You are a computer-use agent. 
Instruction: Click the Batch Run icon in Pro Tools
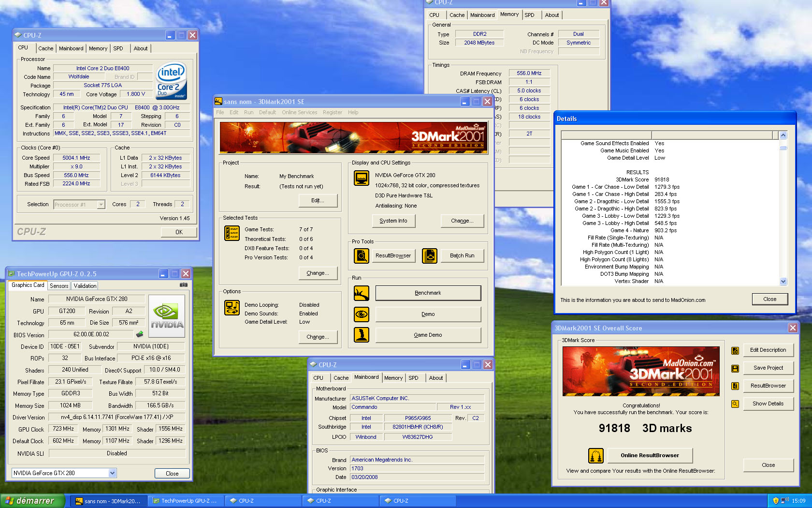(430, 255)
